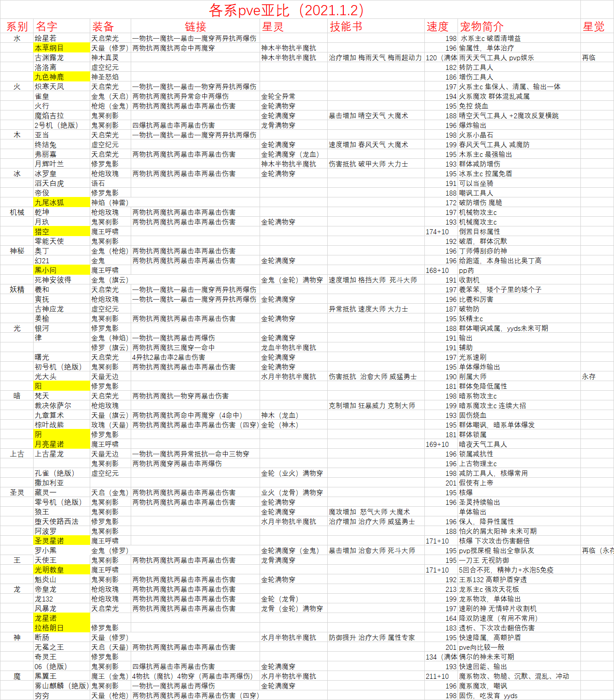Select the 装备 column header
The width and height of the screenshot is (614, 700).
tap(110, 26)
